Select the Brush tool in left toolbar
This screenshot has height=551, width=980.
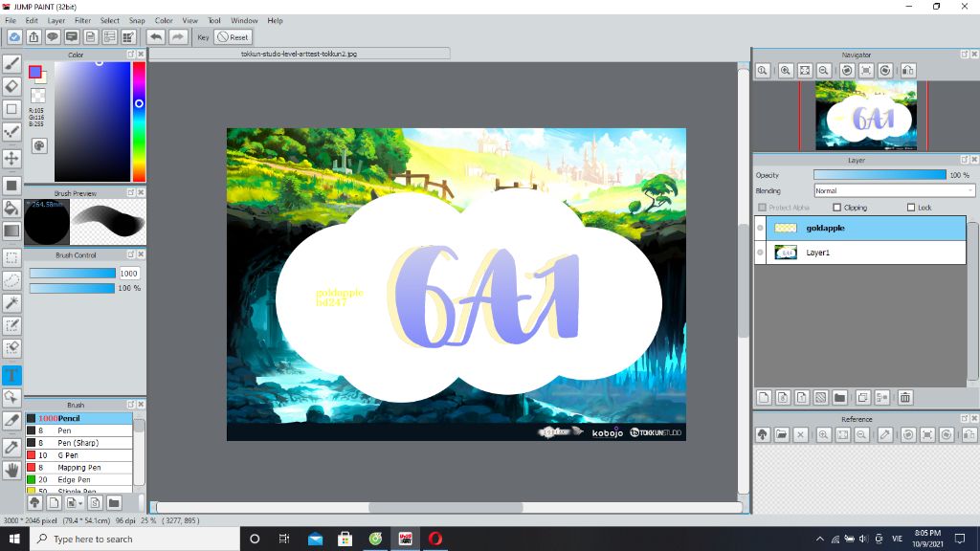11,64
